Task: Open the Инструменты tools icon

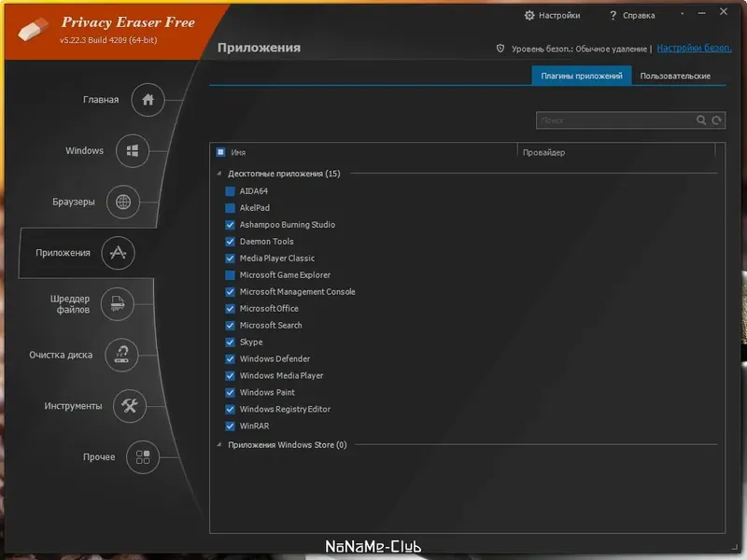Action: click(x=129, y=406)
